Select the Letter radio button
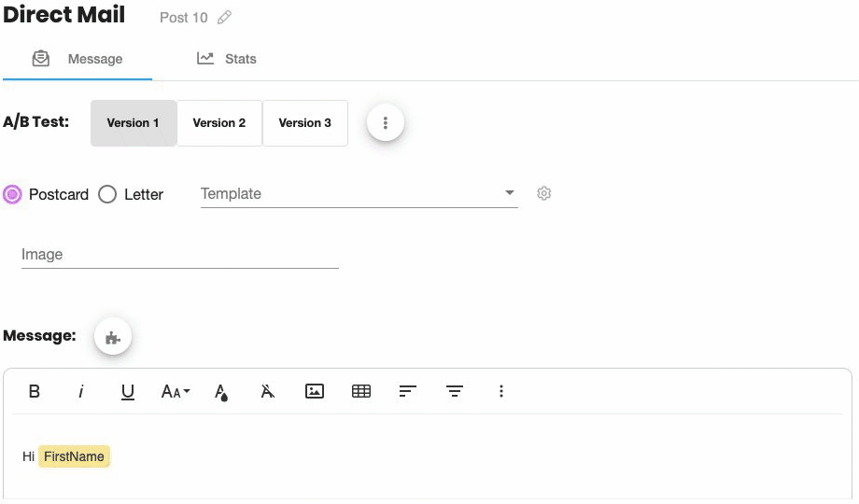859x504 pixels. pos(107,194)
